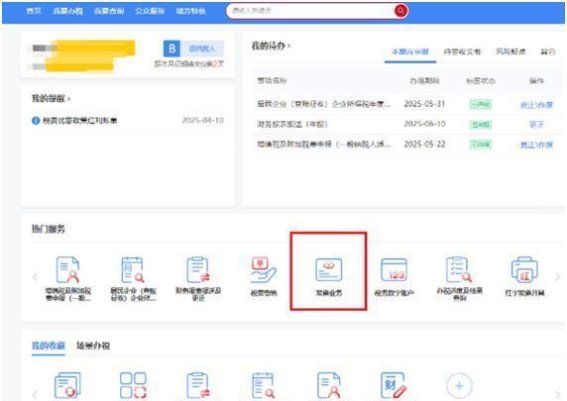The width and height of the screenshot is (567, 401).
Task: Open the 发票业务 invoice service icon
Action: (x=328, y=270)
